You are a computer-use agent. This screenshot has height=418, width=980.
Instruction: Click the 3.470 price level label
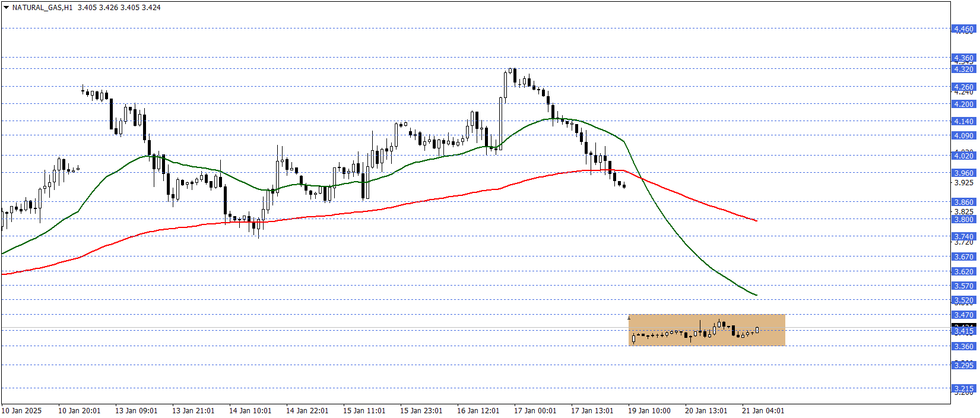tap(963, 315)
